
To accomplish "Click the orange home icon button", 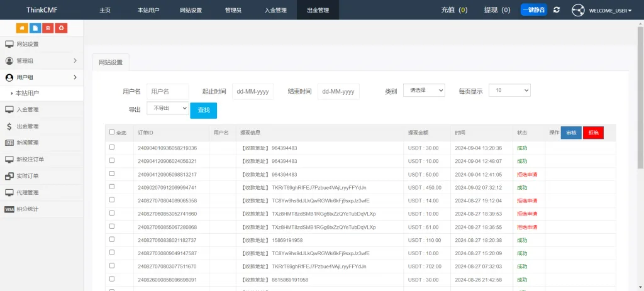I will (x=21, y=28).
